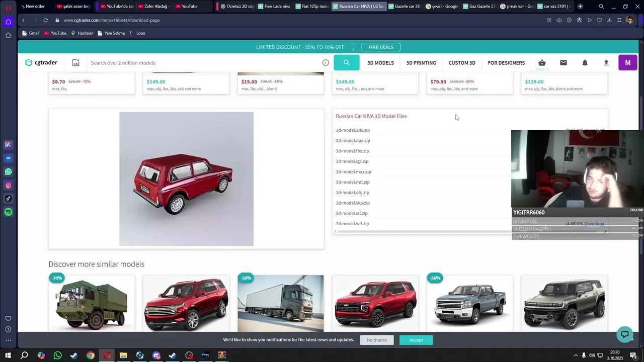Click the FIND DEALS button
Viewport: 644px width, 362px height.
point(381,47)
